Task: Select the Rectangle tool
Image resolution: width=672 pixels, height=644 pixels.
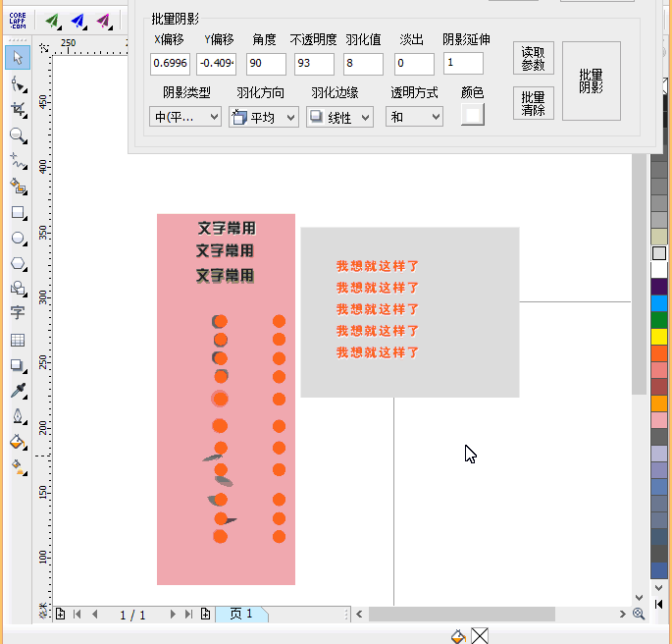Action: [x=18, y=212]
